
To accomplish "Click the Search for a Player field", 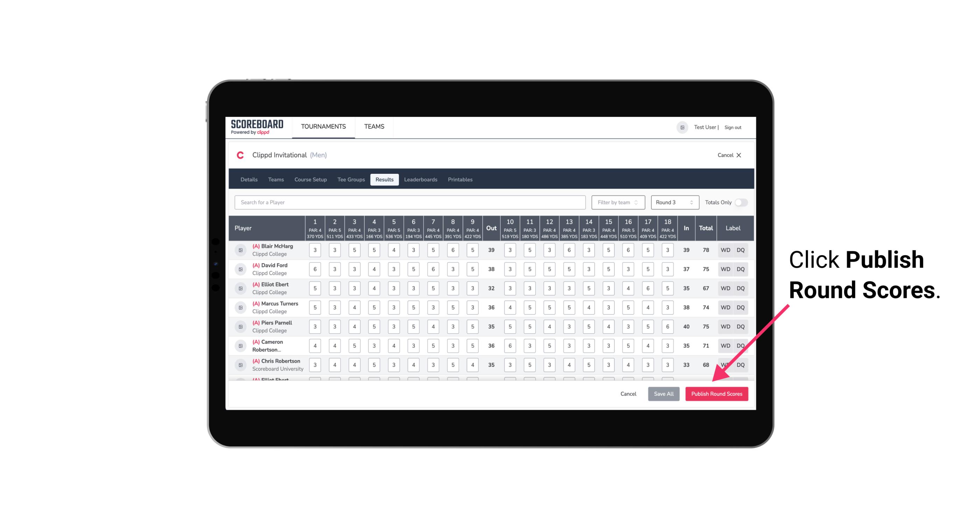I will tap(411, 202).
